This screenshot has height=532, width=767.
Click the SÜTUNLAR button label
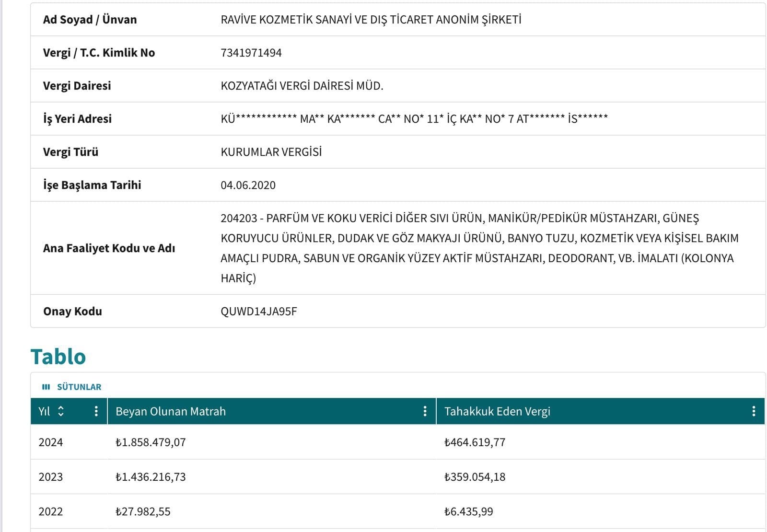pyautogui.click(x=79, y=387)
